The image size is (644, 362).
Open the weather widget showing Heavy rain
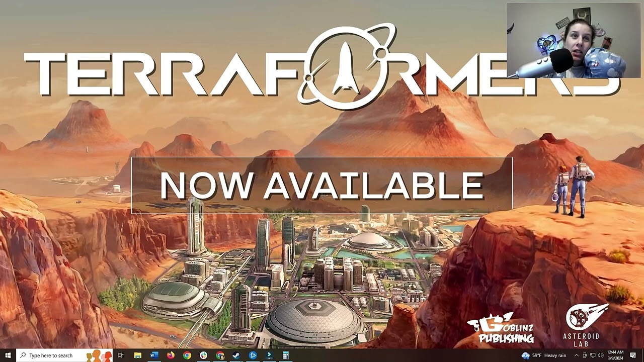click(544, 355)
